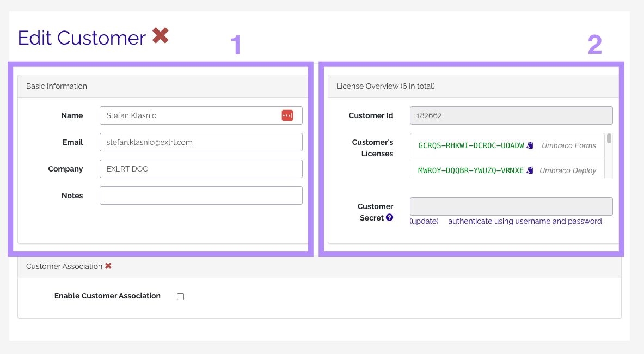The width and height of the screenshot is (644, 354).
Task: Copy the GCRQS license key via icon
Action: [530, 145]
